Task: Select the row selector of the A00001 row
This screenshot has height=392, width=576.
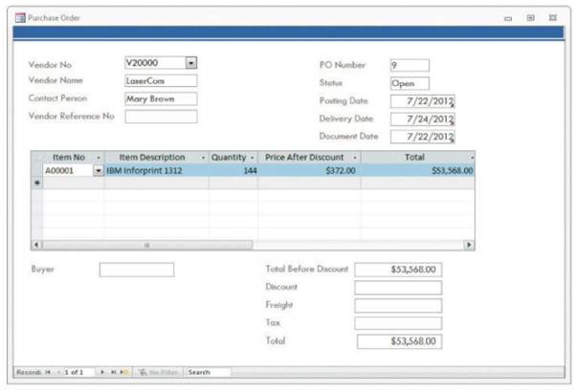Action: click(37, 171)
